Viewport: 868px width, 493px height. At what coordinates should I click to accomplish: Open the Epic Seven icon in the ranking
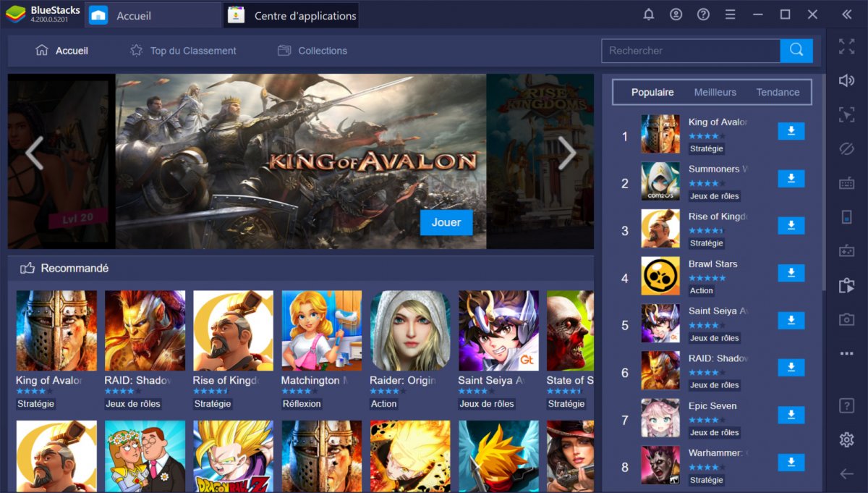tap(660, 418)
